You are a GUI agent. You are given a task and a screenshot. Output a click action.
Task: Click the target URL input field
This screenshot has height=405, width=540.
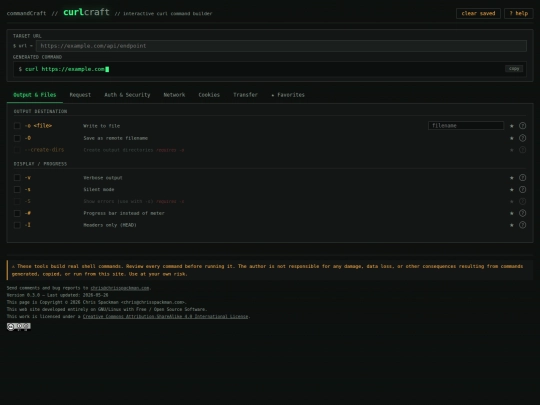(281, 46)
